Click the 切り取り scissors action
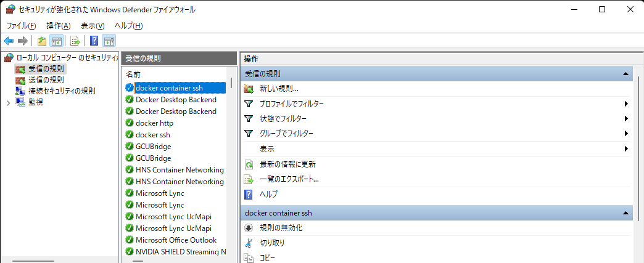The image size is (644, 263). point(272,243)
